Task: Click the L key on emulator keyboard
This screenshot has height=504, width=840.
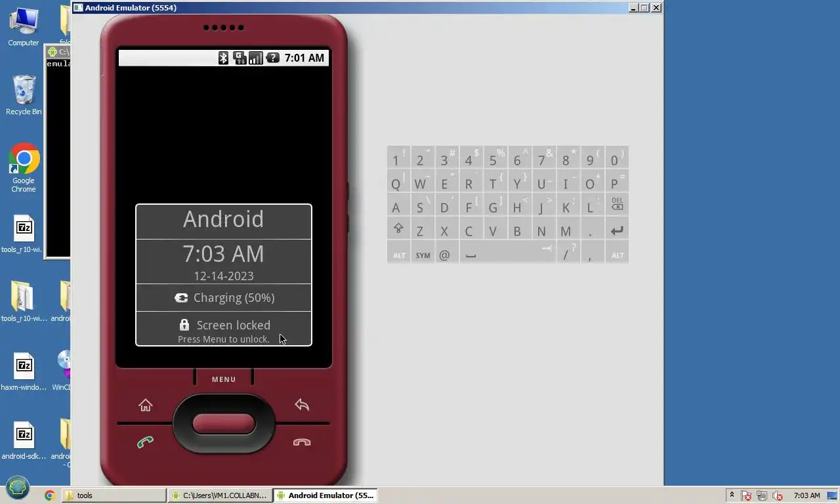Action: (593, 205)
